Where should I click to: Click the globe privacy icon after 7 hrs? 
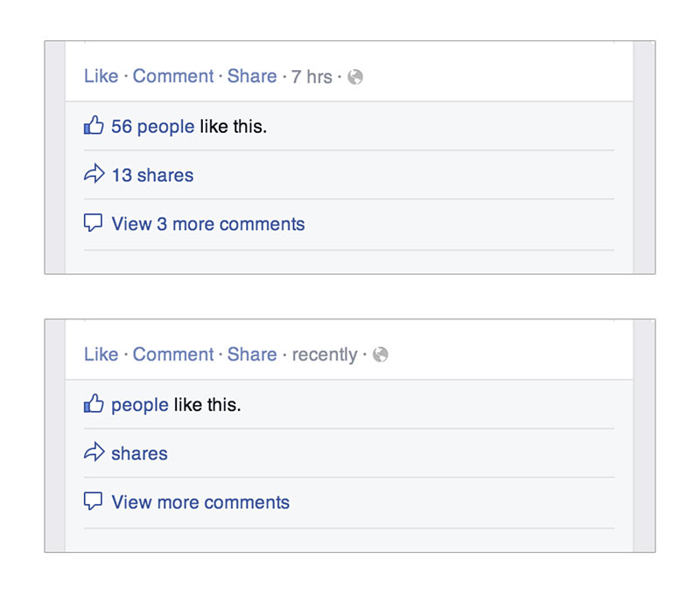tap(355, 77)
